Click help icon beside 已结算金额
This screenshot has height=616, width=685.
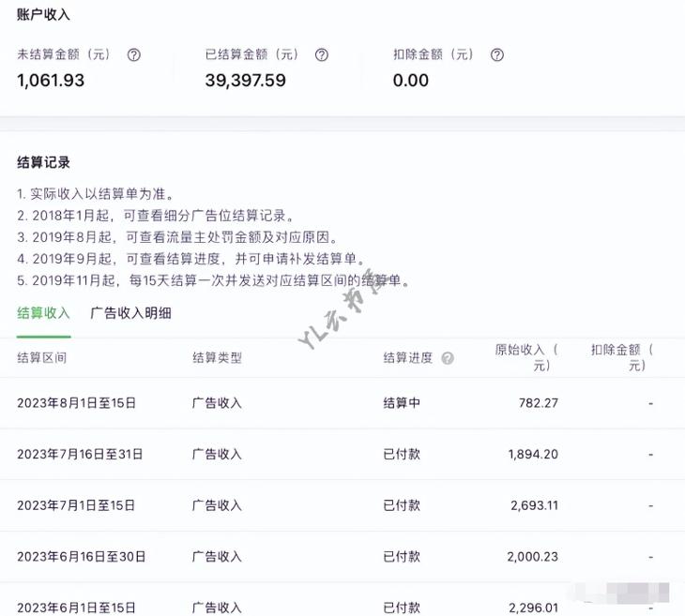tap(321, 55)
